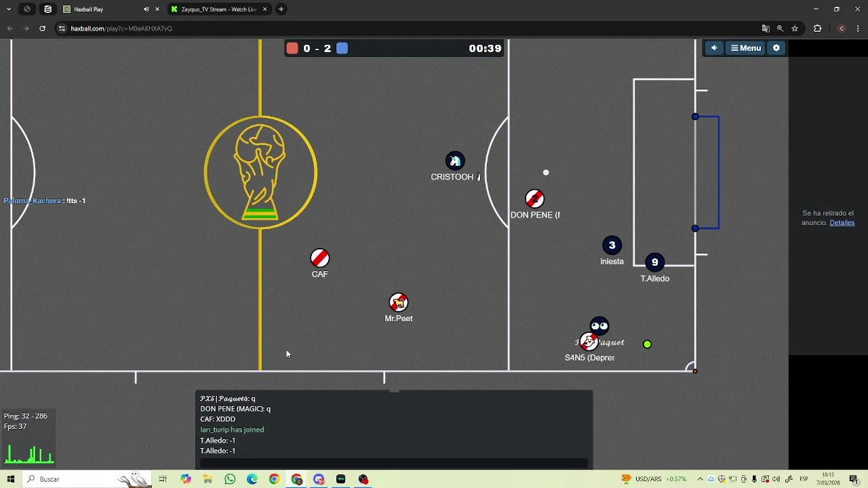Click 'Ian_turip has joined' chat line
Image resolution: width=868 pixels, height=488 pixels.
pyautogui.click(x=232, y=430)
